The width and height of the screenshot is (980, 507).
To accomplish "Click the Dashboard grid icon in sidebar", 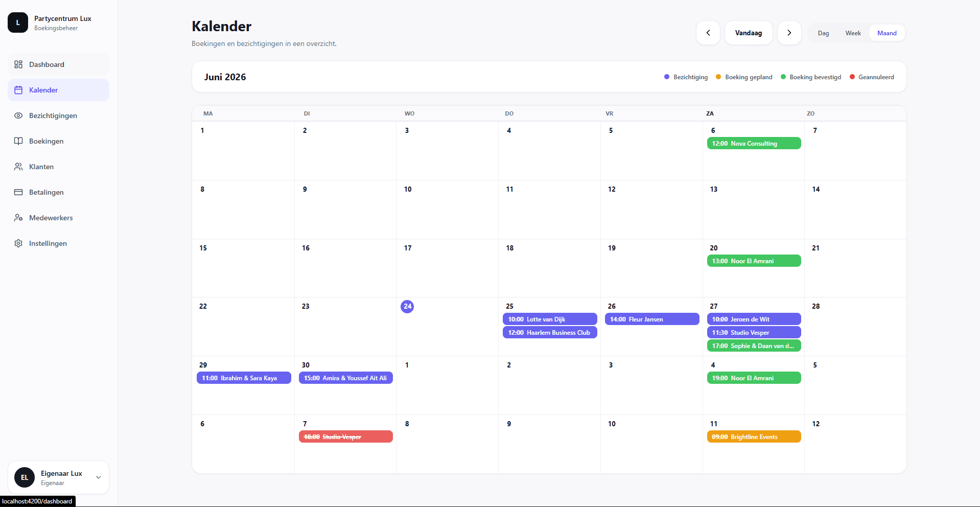I will click(x=18, y=64).
